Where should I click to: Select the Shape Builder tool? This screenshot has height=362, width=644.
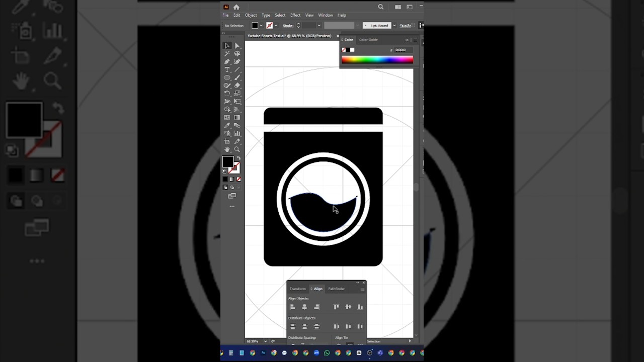coord(227,110)
